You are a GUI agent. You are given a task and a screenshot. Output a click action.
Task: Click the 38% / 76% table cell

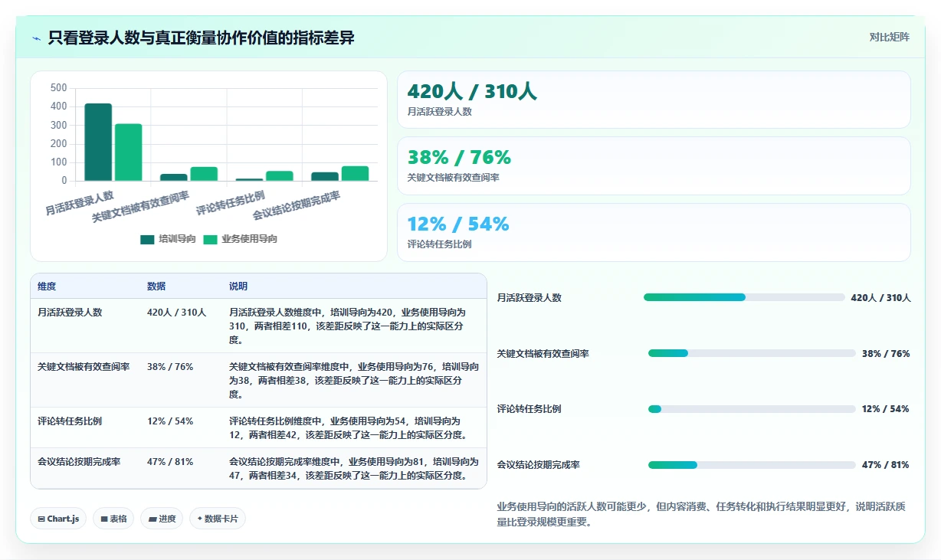170,367
